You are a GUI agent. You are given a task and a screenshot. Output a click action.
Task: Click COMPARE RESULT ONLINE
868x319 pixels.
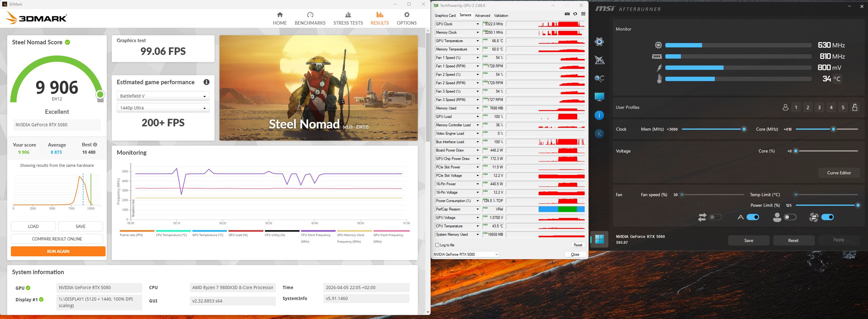click(57, 239)
